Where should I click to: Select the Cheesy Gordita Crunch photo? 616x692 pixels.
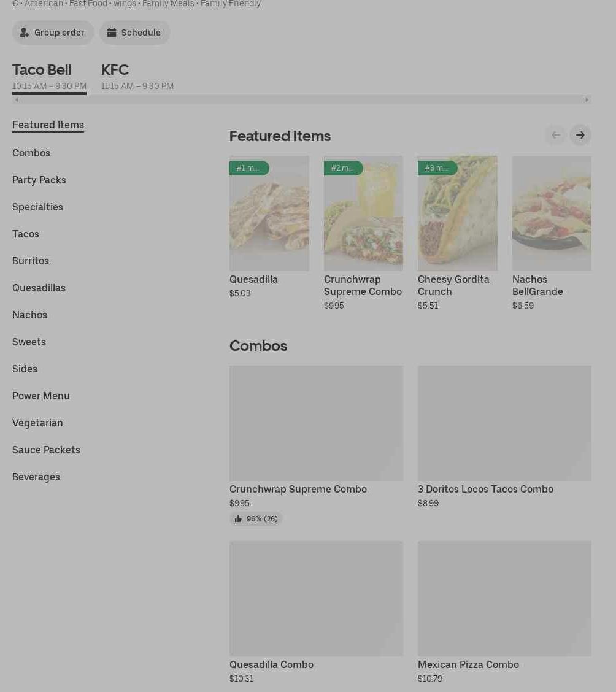point(457,213)
